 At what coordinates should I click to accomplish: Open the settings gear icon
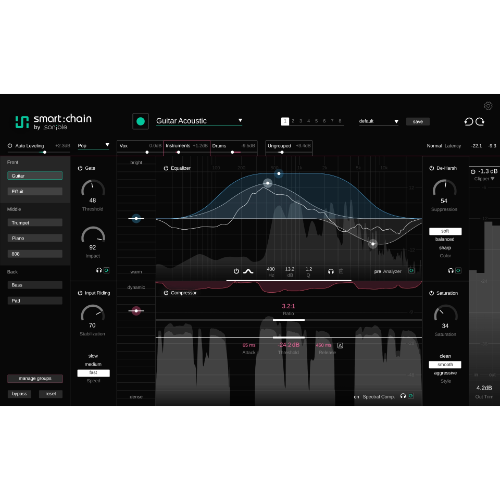point(488,106)
